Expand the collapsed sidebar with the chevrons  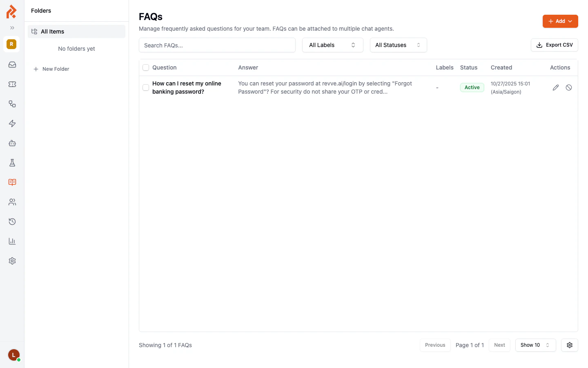pyautogui.click(x=12, y=27)
